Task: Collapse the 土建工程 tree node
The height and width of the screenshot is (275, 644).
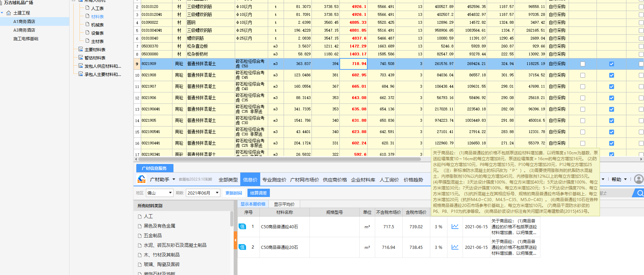Action: coord(2,13)
